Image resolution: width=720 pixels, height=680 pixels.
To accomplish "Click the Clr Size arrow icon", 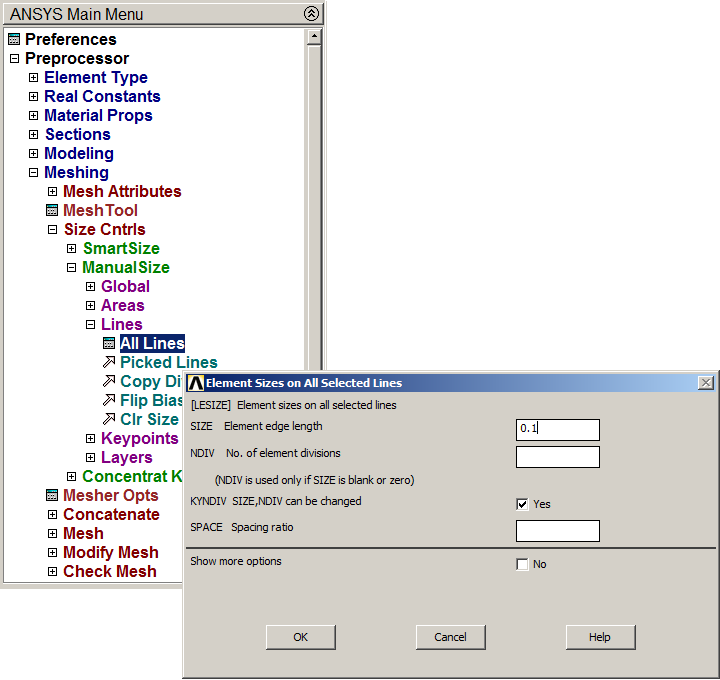I will [x=109, y=419].
